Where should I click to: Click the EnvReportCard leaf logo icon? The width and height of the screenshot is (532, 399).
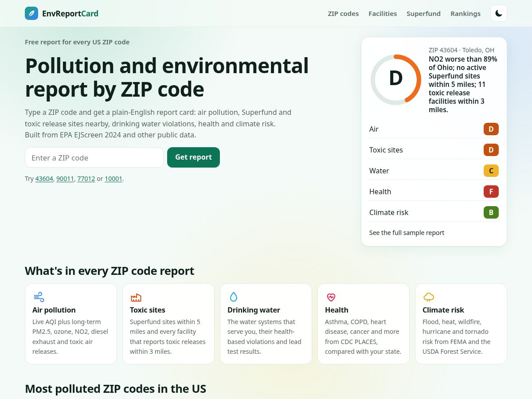click(31, 13)
